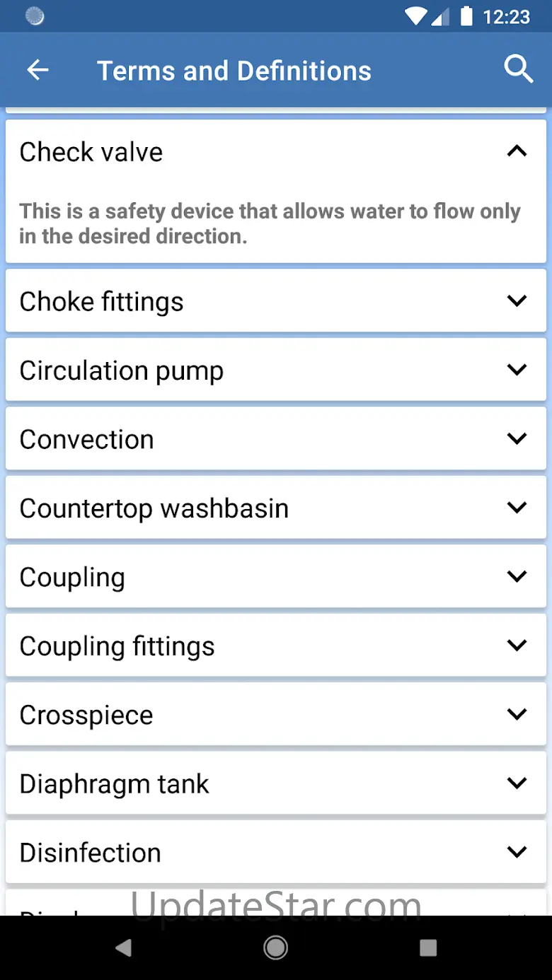The height and width of the screenshot is (980, 552).
Task: Expand the Disinfection chevron
Action: [x=517, y=852]
